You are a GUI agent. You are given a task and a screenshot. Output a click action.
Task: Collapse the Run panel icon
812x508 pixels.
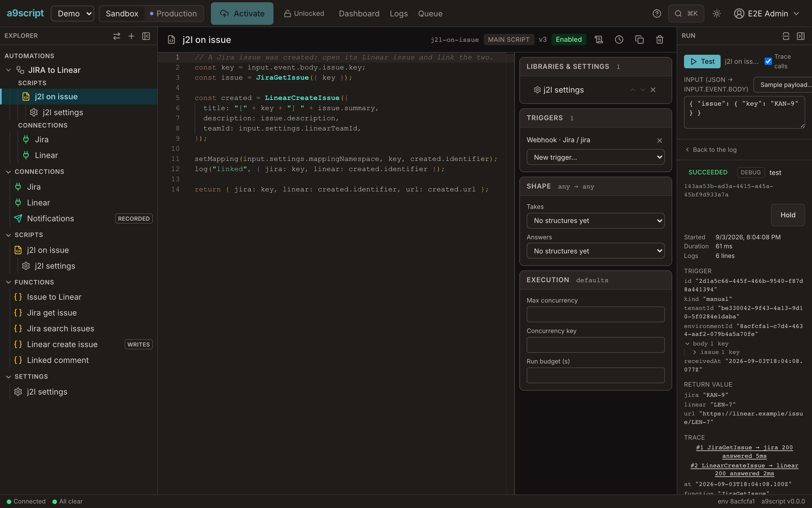pyautogui.click(x=801, y=36)
